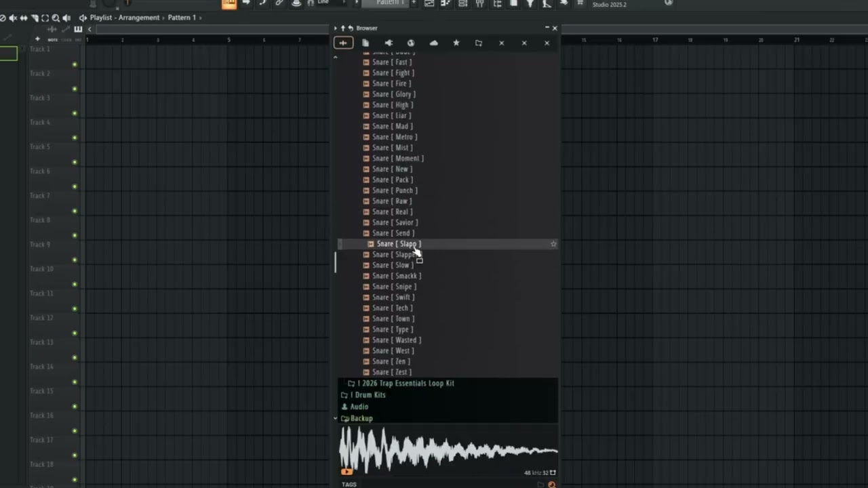Collapse the browser with the arrow before title
This screenshot has height=488, width=868.
tap(335, 28)
